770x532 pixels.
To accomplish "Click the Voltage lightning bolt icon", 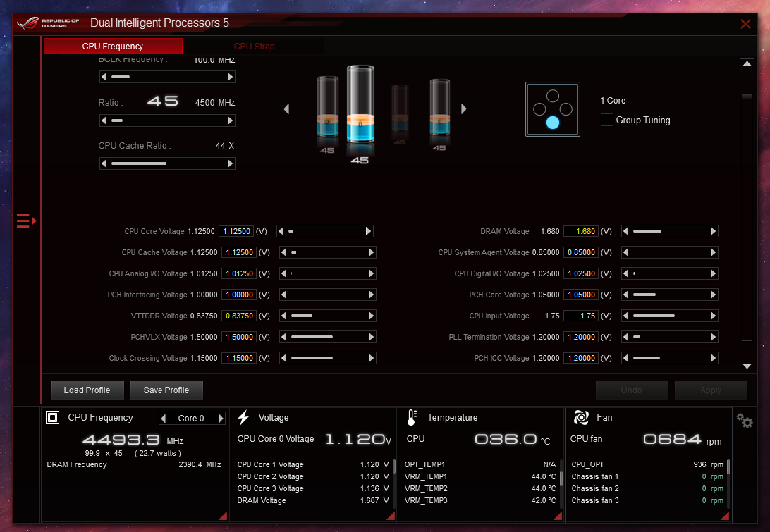I will 243,418.
